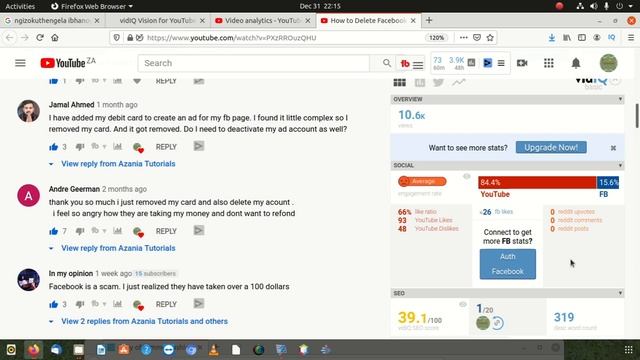Viewport: 640px width, 360px height.
Task: Click Auth Facebook button
Action: 508,264
